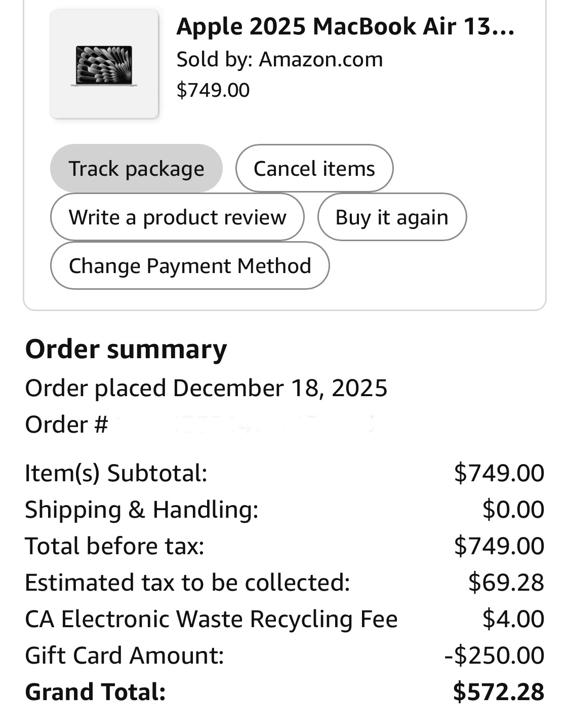
Task: Click the Grand Total label
Action: click(95, 692)
